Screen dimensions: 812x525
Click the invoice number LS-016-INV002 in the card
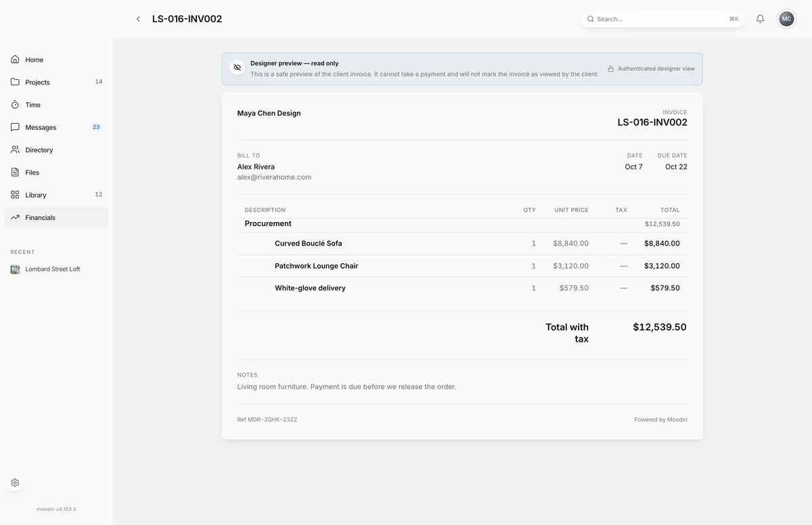tap(652, 122)
